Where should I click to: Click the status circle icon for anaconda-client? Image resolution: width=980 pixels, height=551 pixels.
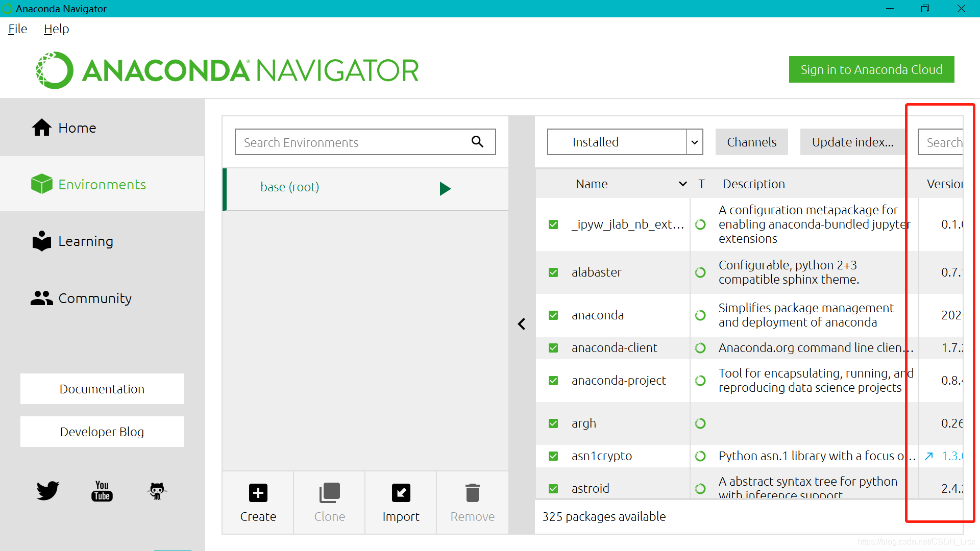point(700,348)
